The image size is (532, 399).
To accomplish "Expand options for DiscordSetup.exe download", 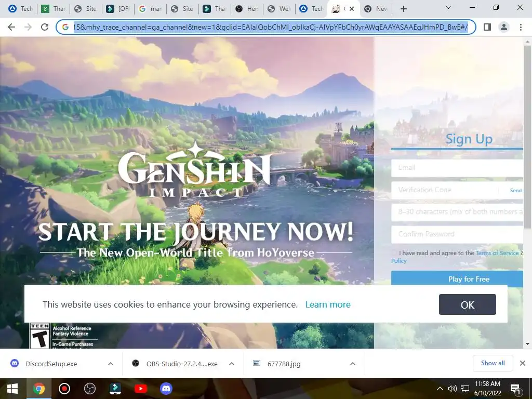I will pyautogui.click(x=111, y=364).
